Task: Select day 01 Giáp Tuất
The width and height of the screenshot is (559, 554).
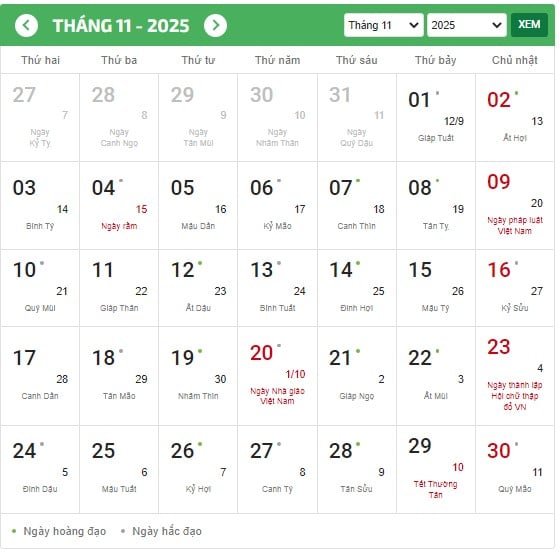Action: click(436, 118)
